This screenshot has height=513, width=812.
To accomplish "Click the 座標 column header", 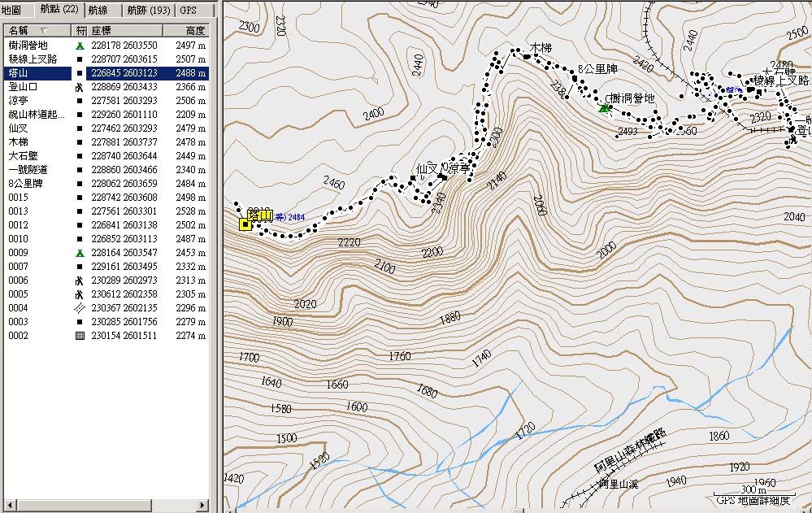I will (125, 31).
